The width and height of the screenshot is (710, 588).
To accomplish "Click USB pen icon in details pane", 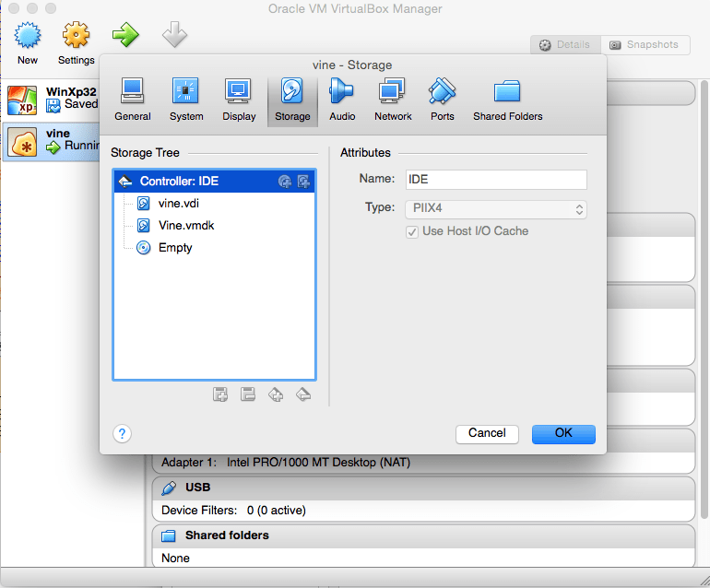I will tap(169, 488).
